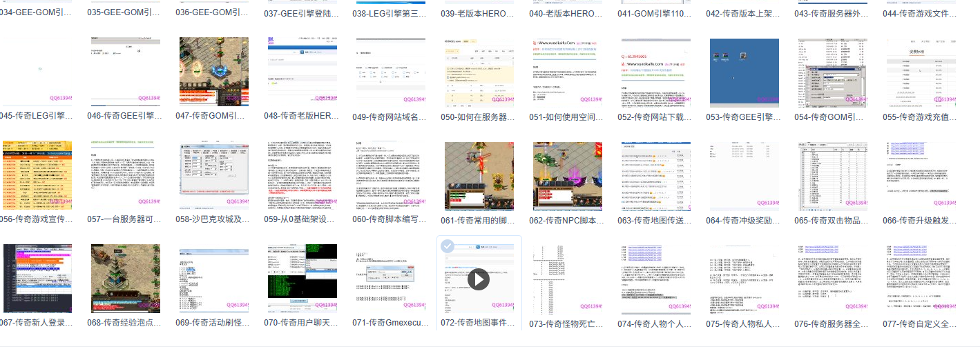The width and height of the screenshot is (980, 349).
Task: Open the 055-传奇游戏充值 thumbnail
Action: [921, 72]
